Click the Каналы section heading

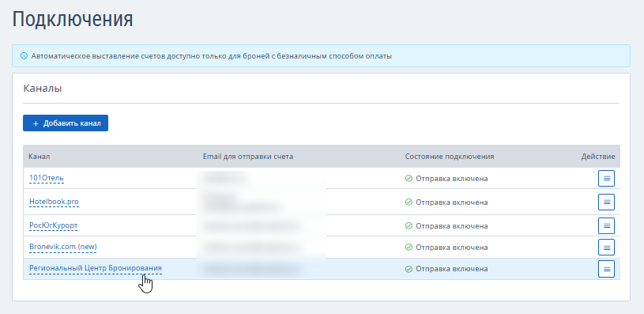click(x=43, y=89)
